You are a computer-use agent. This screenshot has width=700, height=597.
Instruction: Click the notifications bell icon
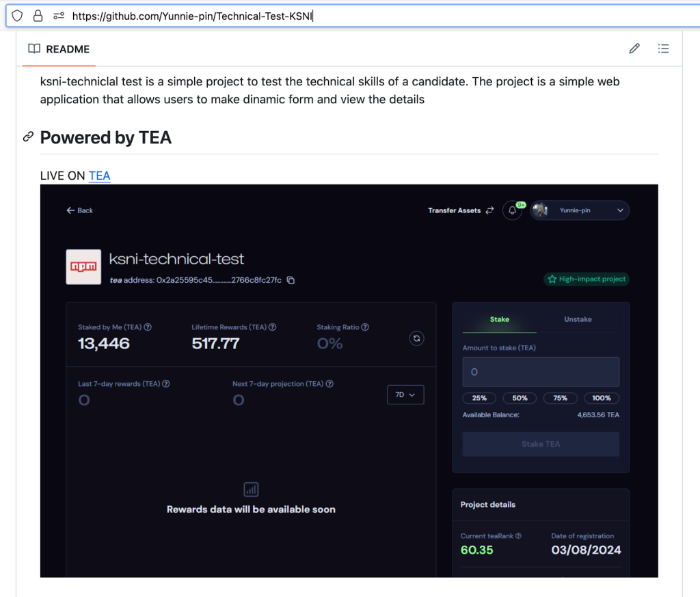[512, 210]
